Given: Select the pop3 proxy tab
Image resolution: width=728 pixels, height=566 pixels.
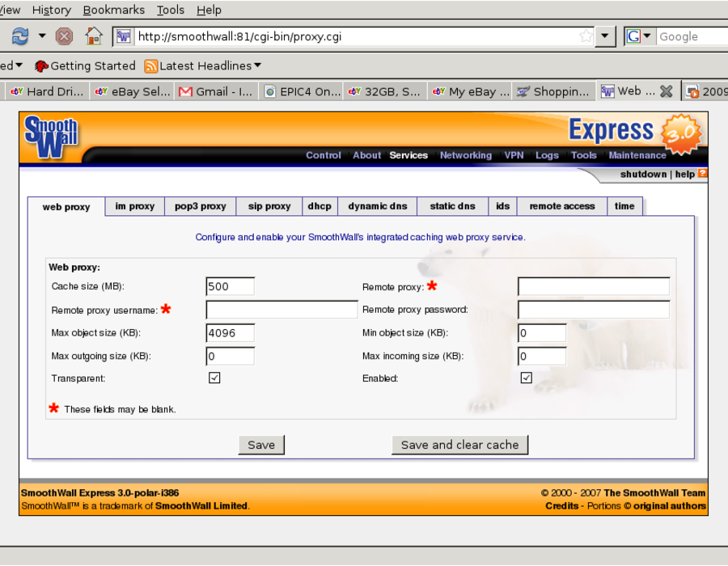Looking at the screenshot, I should pyautogui.click(x=200, y=206).
